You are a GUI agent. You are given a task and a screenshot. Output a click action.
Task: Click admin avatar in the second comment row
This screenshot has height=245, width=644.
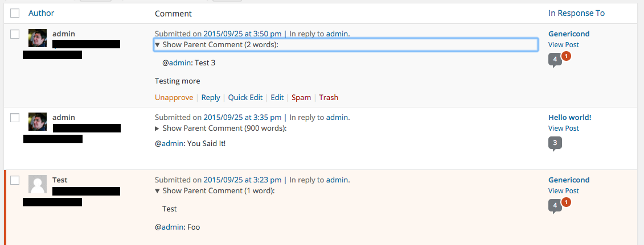click(38, 122)
